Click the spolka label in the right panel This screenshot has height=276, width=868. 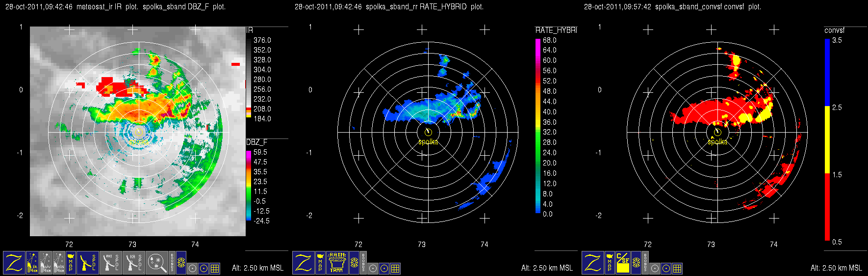pos(717,142)
